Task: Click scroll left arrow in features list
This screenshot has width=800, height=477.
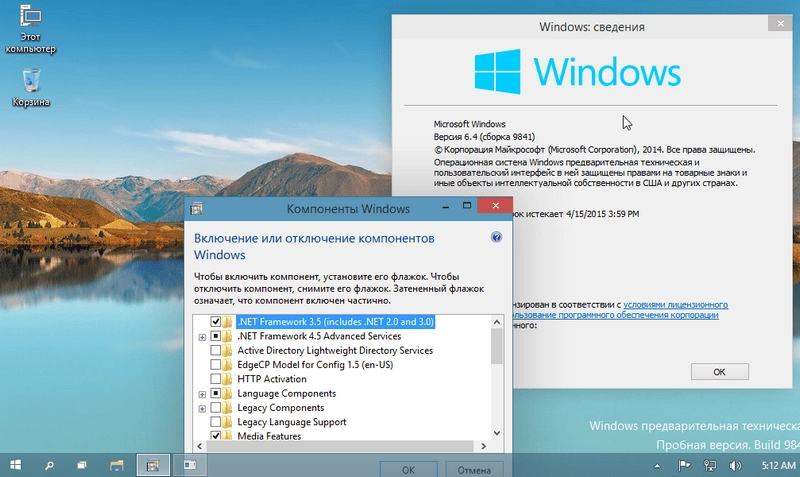Action: [199, 446]
